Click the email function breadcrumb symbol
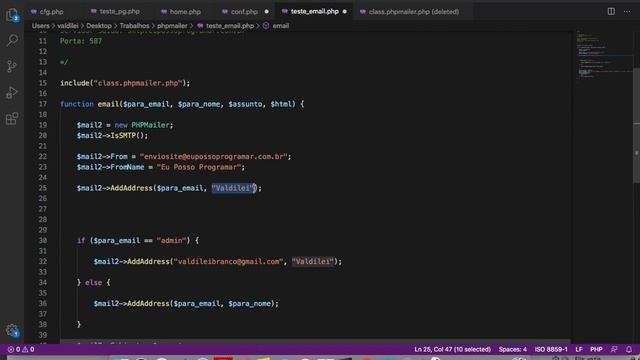This screenshot has height=360, width=640. (x=280, y=26)
